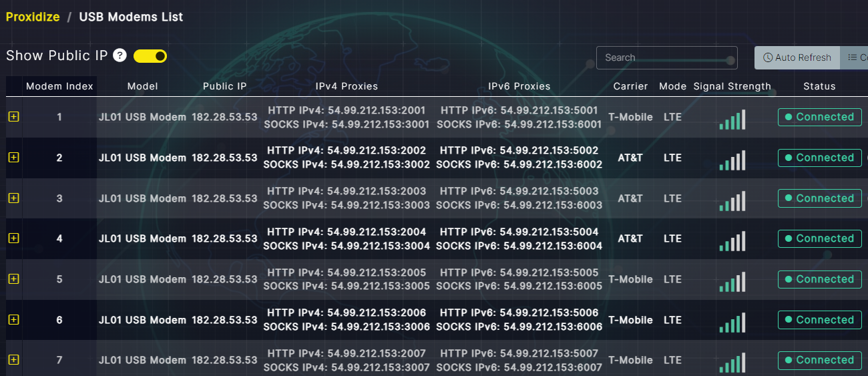Expand row for modem index 4

coord(13,238)
